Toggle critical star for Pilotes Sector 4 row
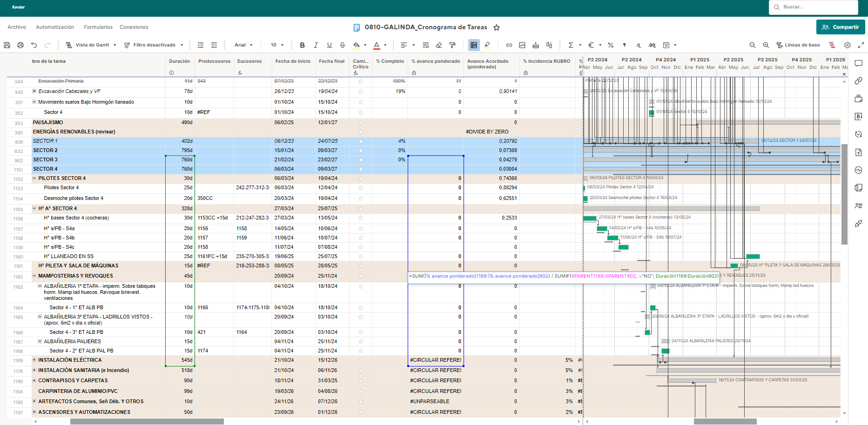This screenshot has width=868, height=425. coord(361,188)
